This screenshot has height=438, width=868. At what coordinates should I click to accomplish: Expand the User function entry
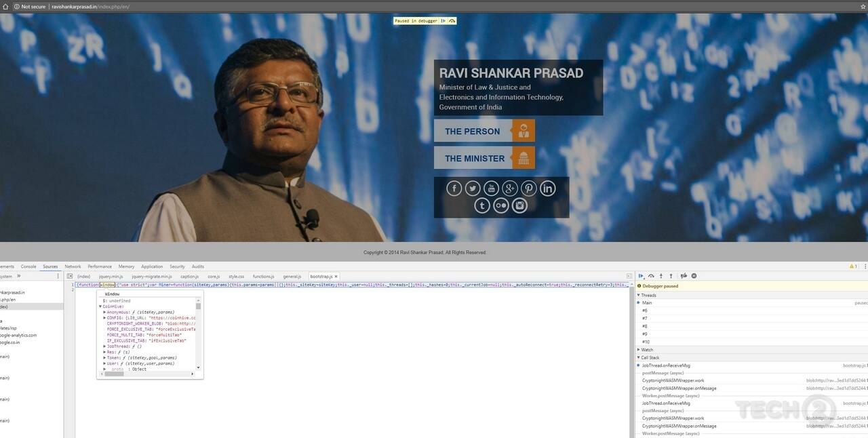[x=104, y=363]
